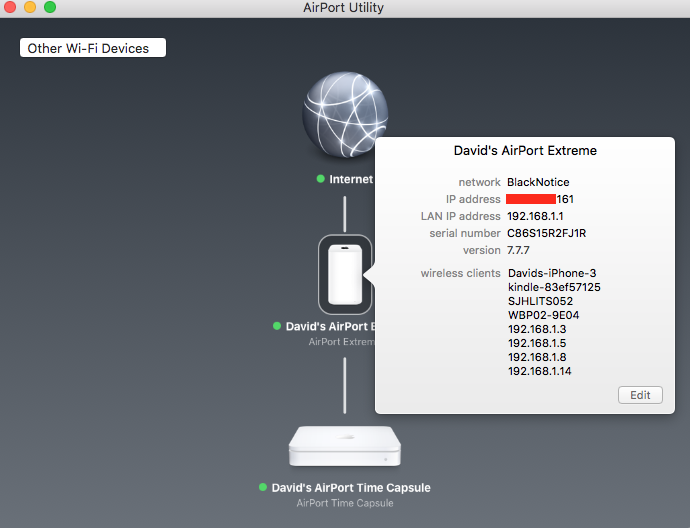Viewport: 690px width, 528px height.
Task: Click the Internet globe icon
Action: (x=345, y=115)
